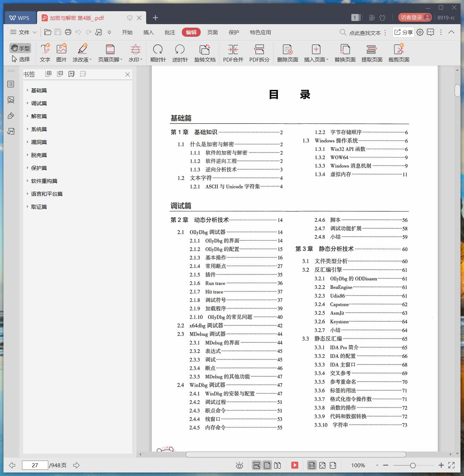Switch to the select tool (选择)

click(20, 59)
